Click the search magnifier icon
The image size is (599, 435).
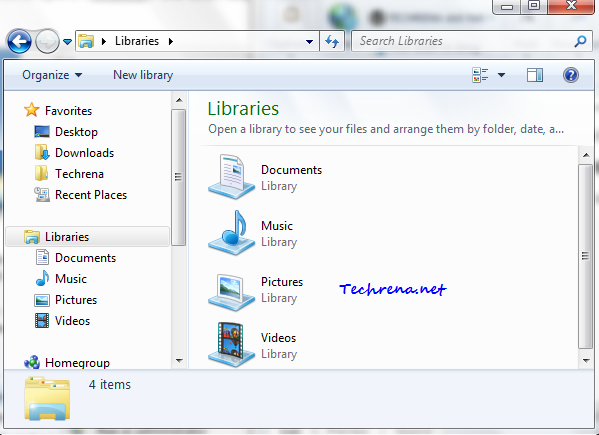point(580,41)
